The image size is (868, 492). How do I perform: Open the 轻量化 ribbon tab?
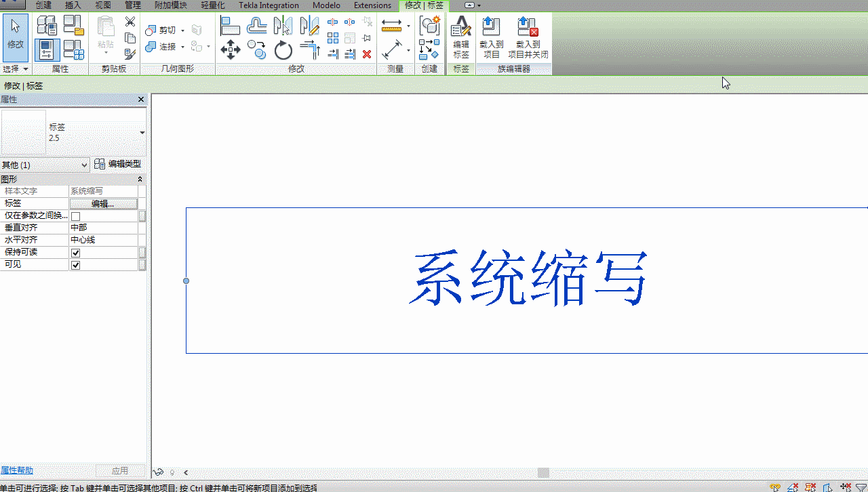213,5
